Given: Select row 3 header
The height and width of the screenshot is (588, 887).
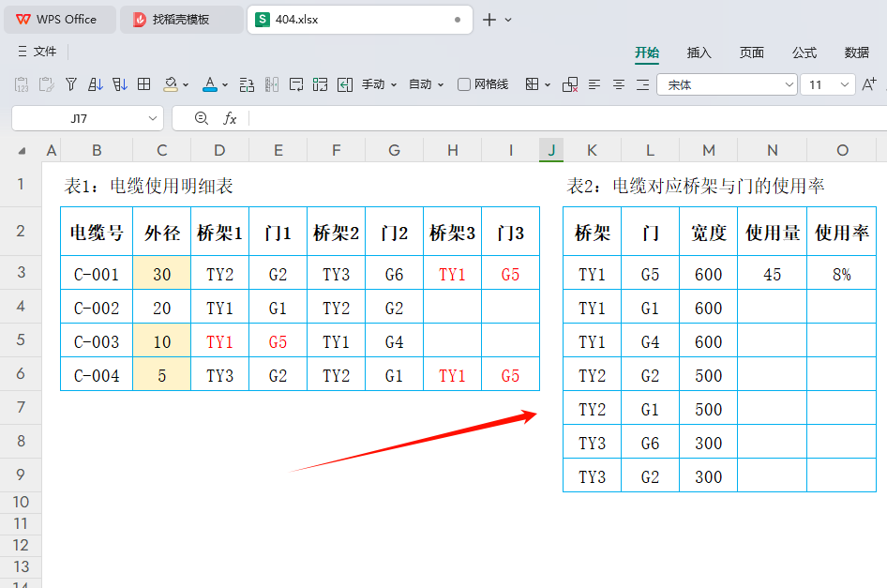Looking at the screenshot, I should click(x=21, y=272).
